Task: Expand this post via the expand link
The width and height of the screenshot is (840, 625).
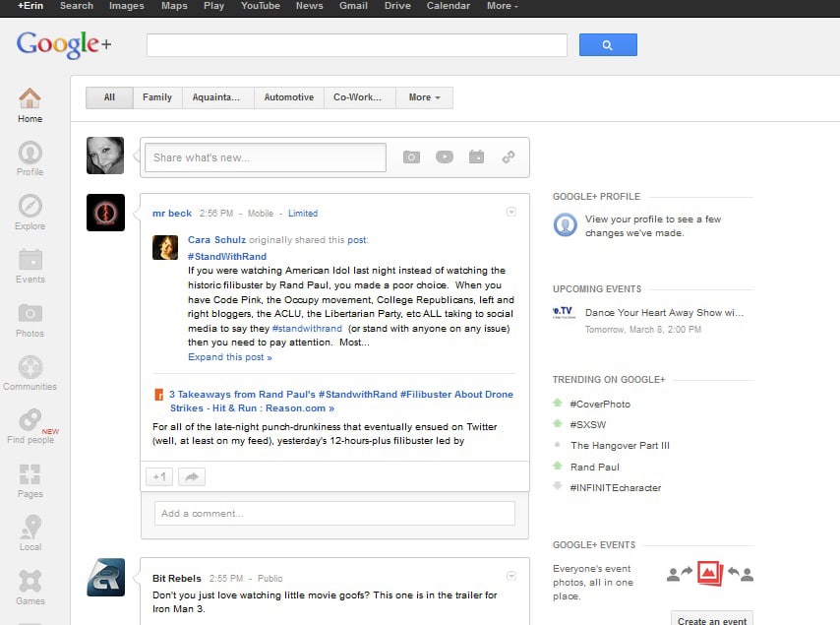Action: pyautogui.click(x=229, y=356)
